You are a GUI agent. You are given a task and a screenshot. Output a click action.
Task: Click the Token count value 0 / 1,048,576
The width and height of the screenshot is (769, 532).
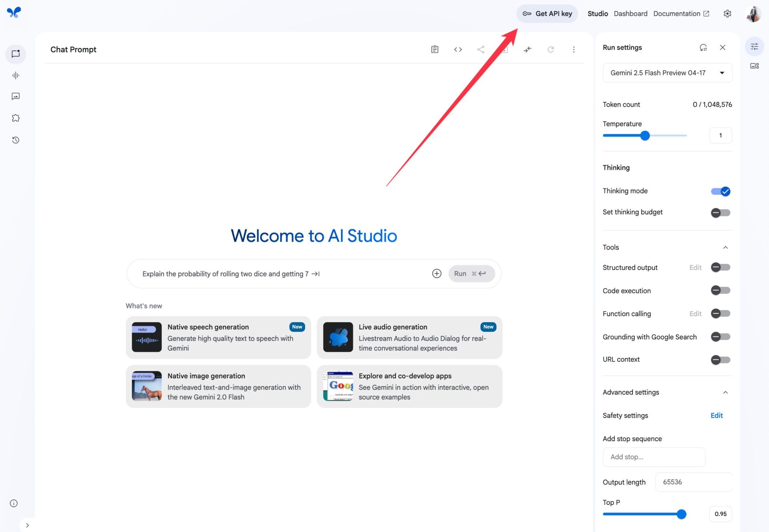coord(712,105)
